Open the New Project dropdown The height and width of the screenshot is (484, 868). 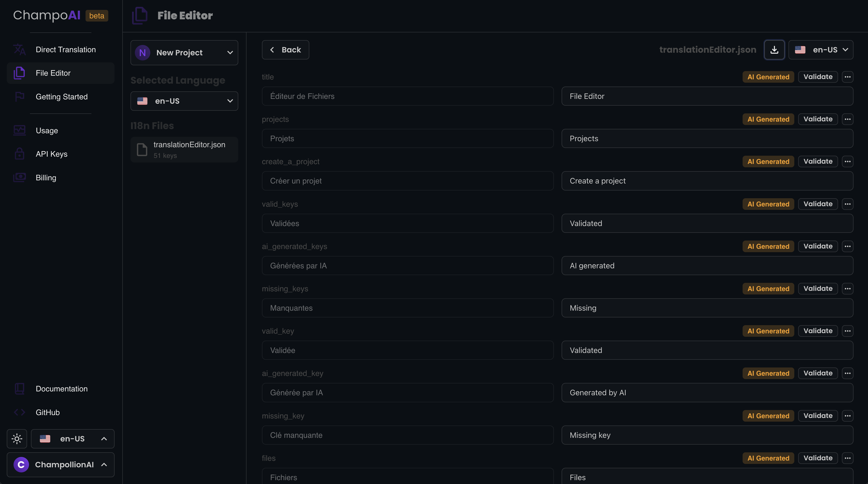point(184,52)
